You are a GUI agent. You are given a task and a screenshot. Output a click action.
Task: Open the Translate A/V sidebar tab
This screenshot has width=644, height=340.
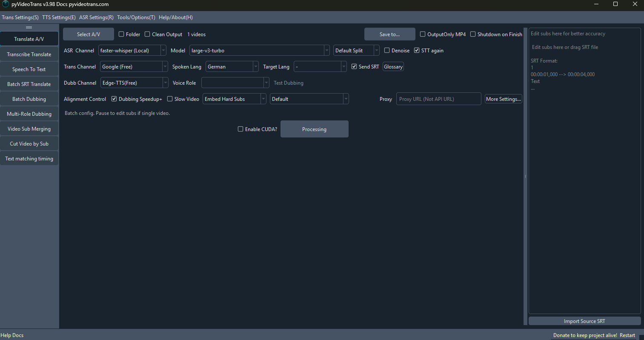29,39
